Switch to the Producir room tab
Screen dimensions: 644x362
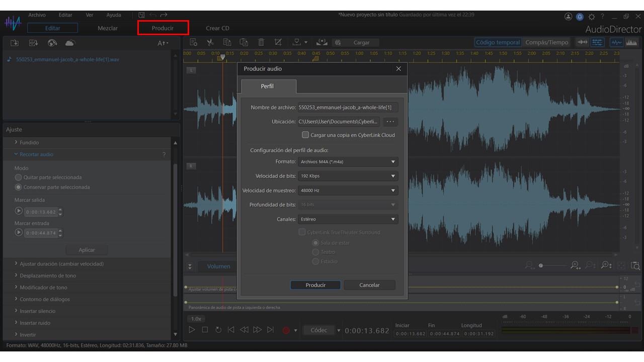[x=163, y=28]
